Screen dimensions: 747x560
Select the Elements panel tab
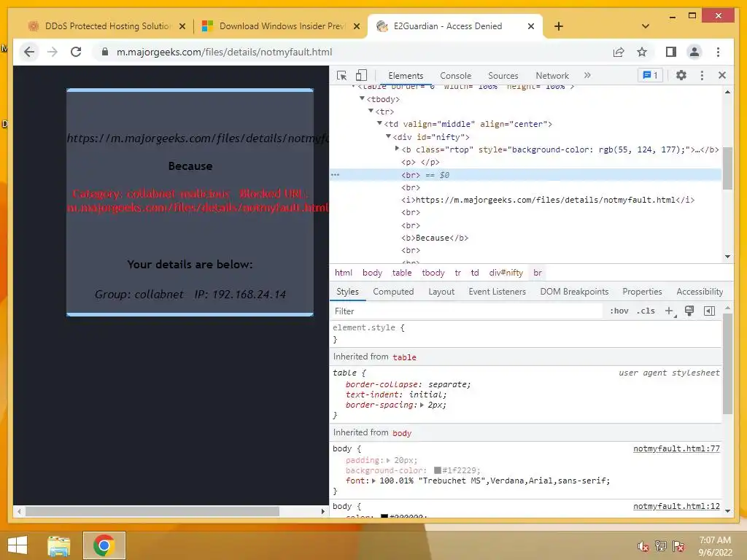point(406,75)
